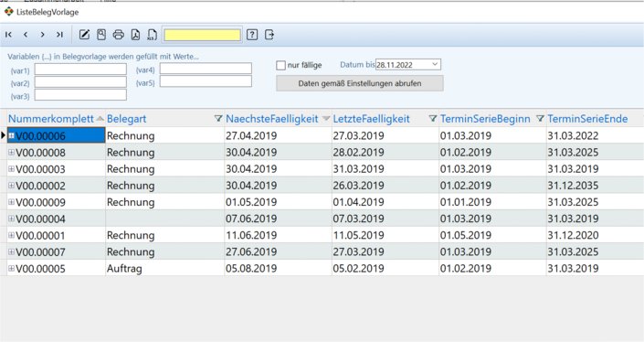Click the {var3} input field
The width and height of the screenshot is (644, 342).
click(80, 95)
